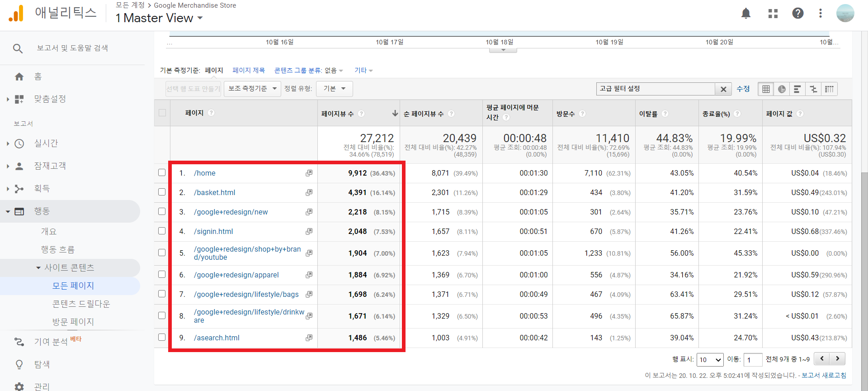
Task: Open the /basket.html page link
Action: click(x=215, y=192)
